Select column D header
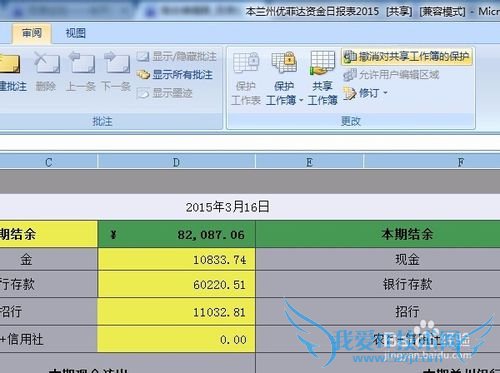500x373 pixels. [176, 162]
